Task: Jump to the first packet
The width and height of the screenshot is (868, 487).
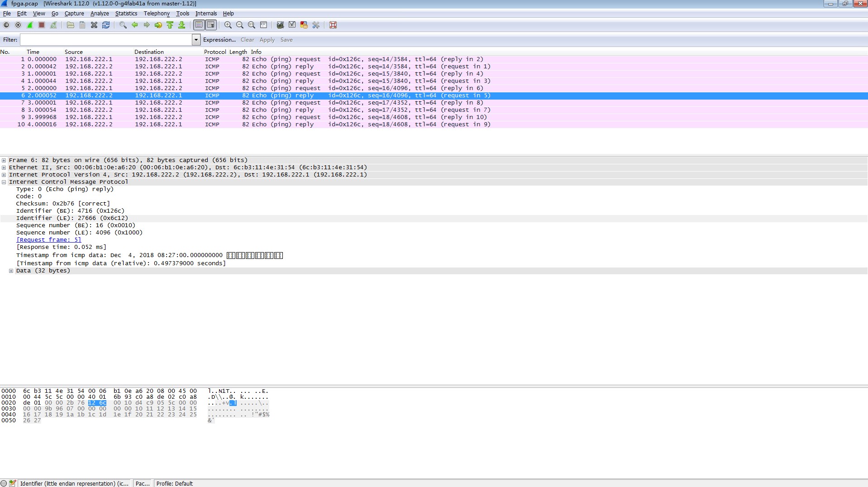Action: coord(170,25)
